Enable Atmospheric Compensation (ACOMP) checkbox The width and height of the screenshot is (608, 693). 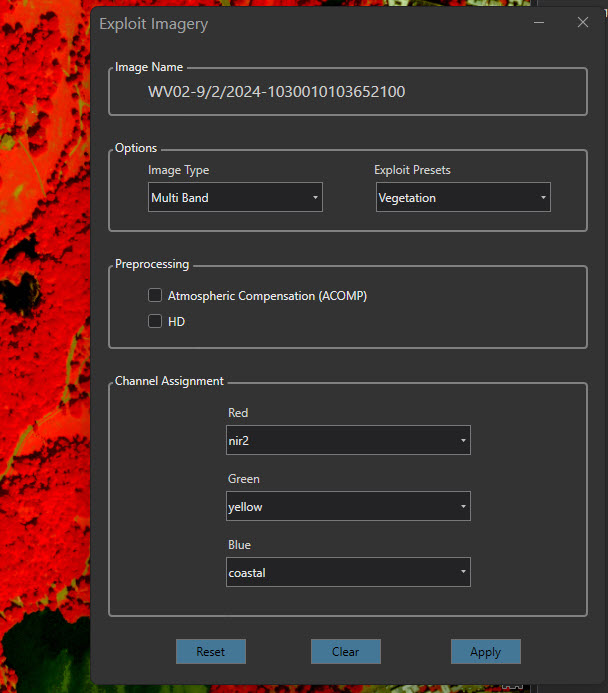(x=155, y=295)
